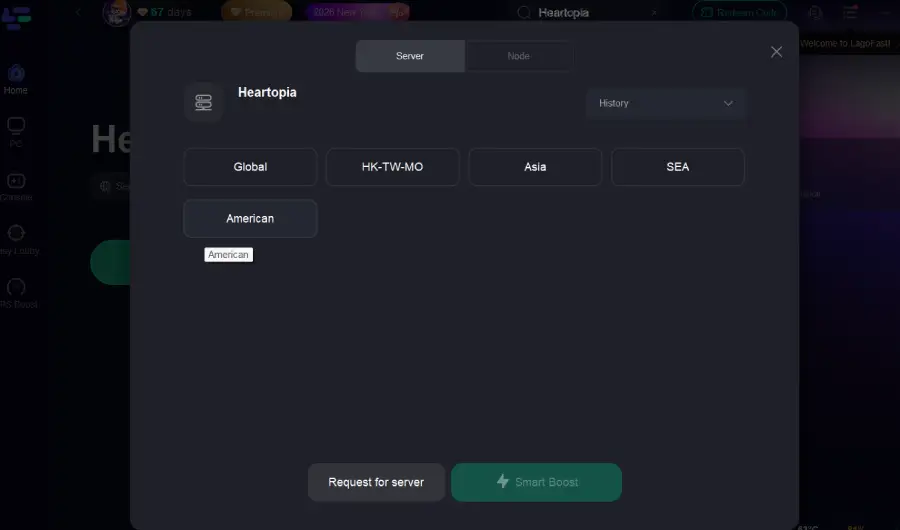This screenshot has height=530, width=900.
Task: Select the Global server region
Action: point(250,167)
